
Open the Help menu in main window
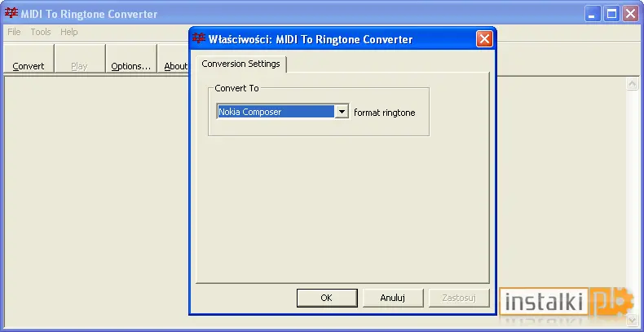pyautogui.click(x=69, y=32)
